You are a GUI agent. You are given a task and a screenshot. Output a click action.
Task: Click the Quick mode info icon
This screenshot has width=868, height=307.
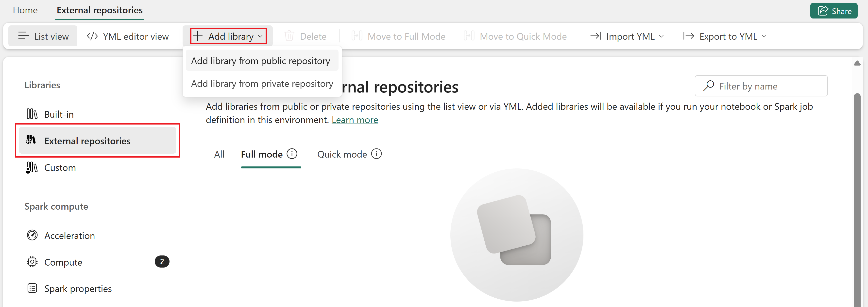376,154
